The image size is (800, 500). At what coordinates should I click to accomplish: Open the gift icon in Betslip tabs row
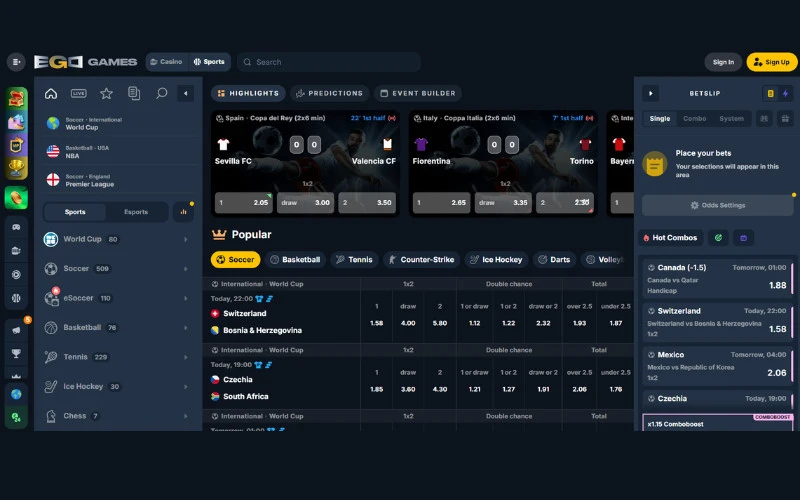coord(785,119)
